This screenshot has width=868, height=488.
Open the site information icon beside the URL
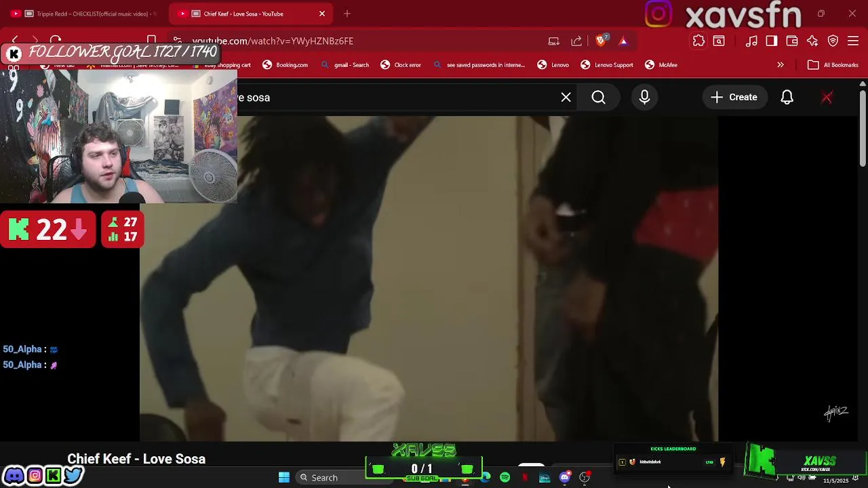coord(178,41)
